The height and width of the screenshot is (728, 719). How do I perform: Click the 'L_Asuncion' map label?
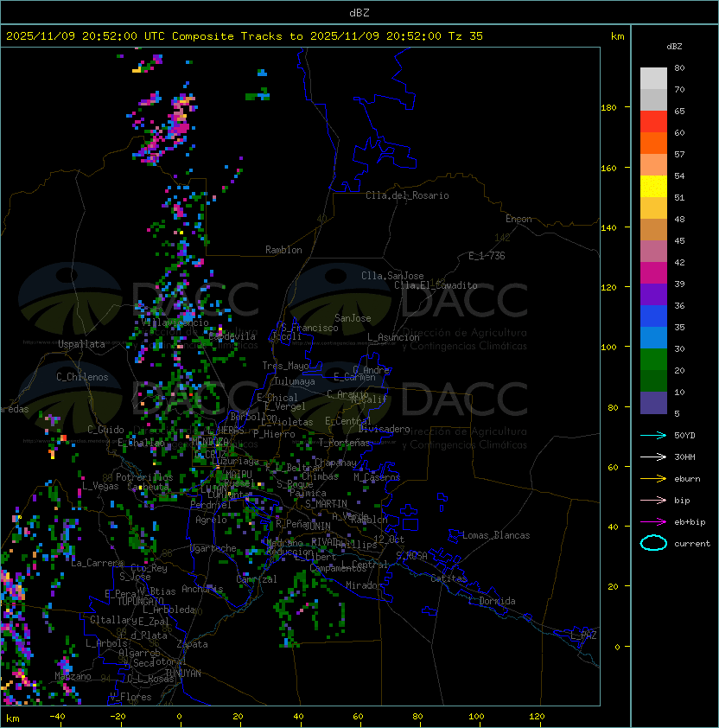point(393,337)
